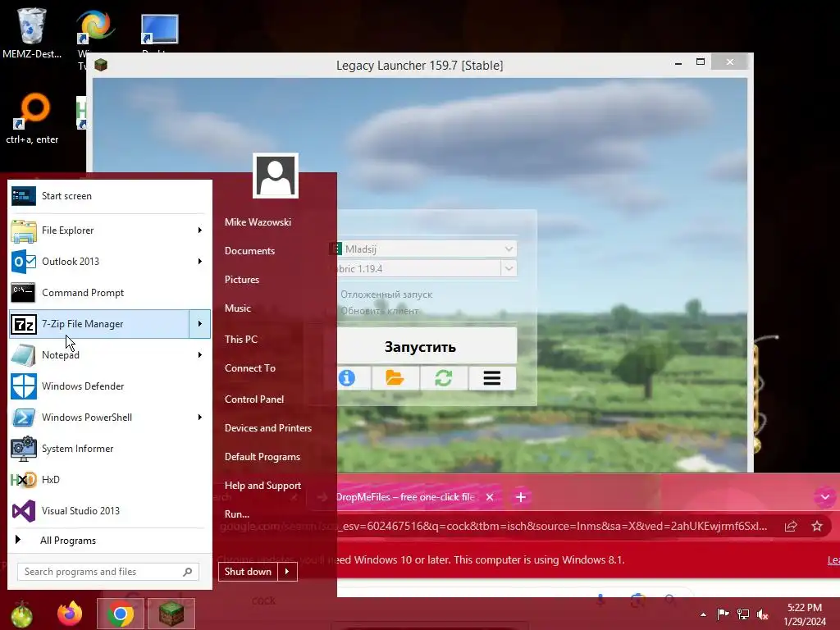Launch Command Prompt entry
840x630 pixels.
(x=110, y=293)
